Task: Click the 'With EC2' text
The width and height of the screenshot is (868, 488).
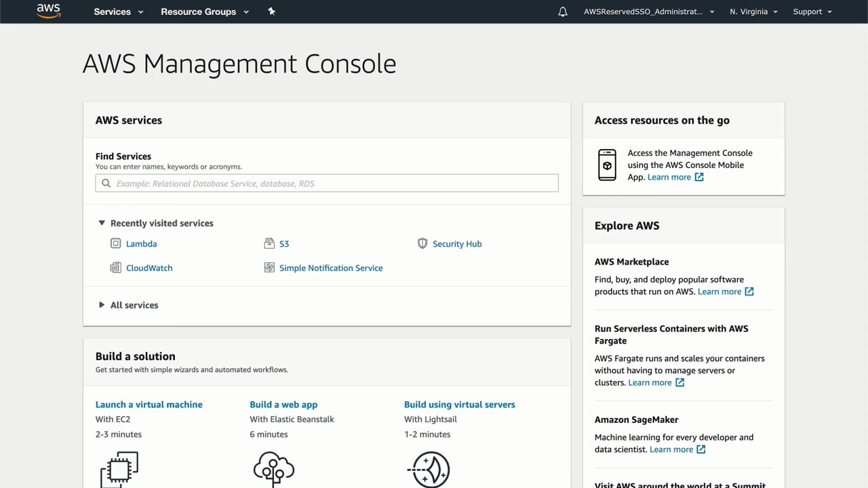Action: 113,419
